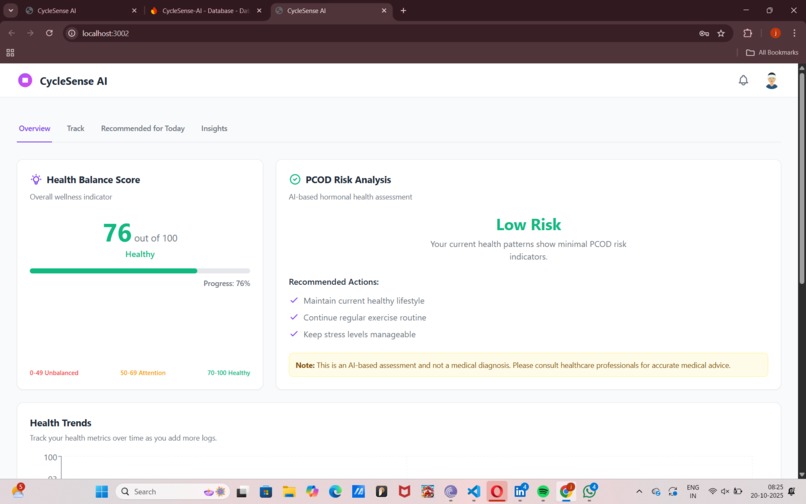
Task: Open the Recommended for Today tab
Action: (x=143, y=129)
